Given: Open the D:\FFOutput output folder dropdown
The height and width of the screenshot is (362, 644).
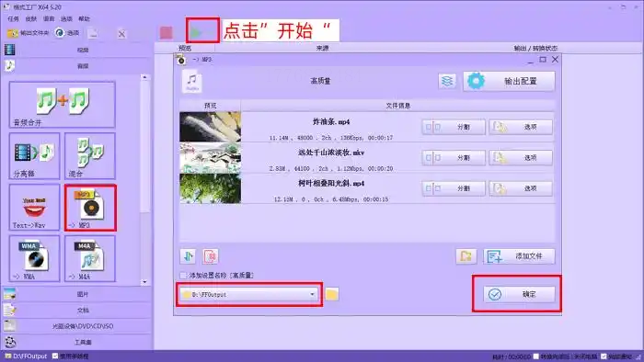Looking at the screenshot, I should pyautogui.click(x=249, y=294).
